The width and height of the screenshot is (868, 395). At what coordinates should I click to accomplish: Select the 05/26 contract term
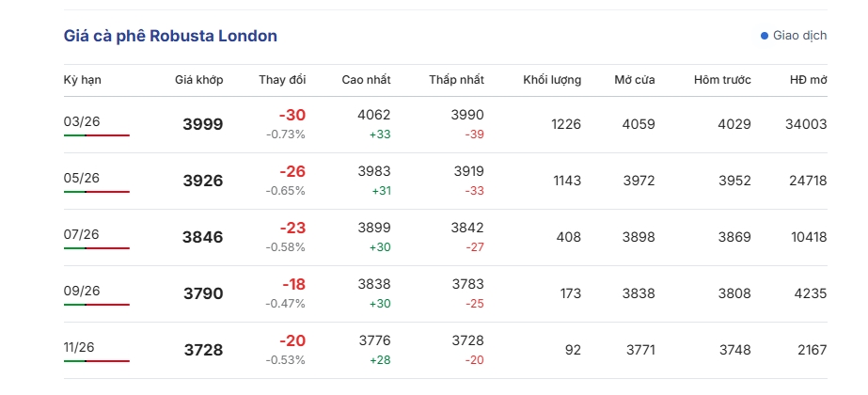coord(82,178)
